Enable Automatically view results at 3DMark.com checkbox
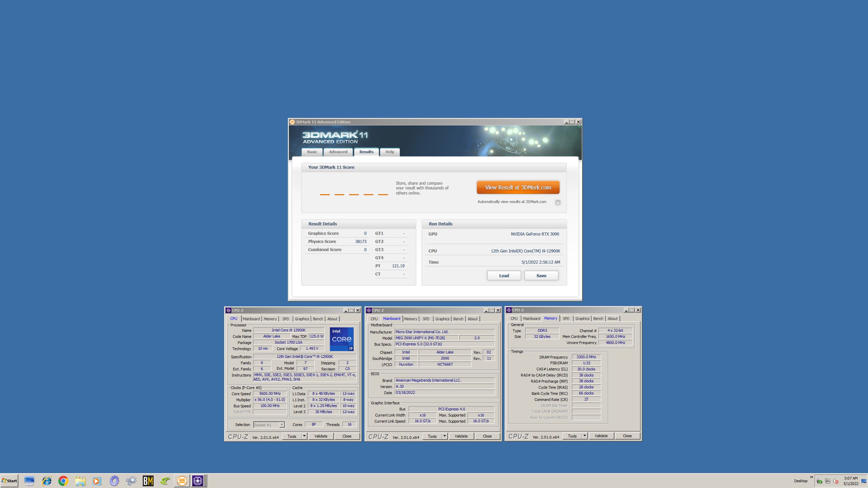The width and height of the screenshot is (868, 488). pyautogui.click(x=558, y=202)
